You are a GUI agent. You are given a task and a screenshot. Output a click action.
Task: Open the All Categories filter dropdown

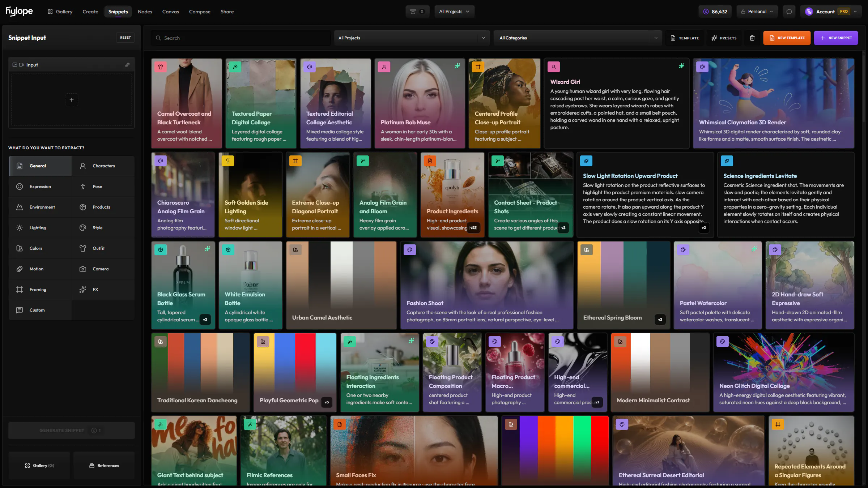578,38
